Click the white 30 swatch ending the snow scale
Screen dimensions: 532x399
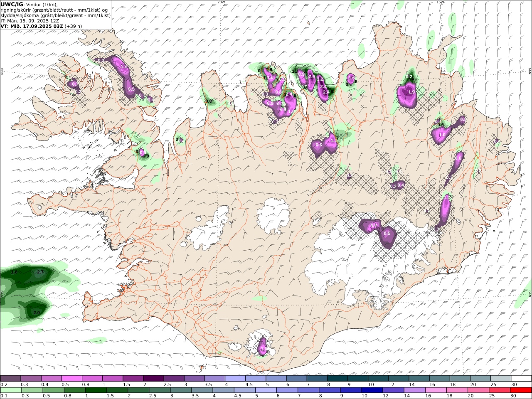[521, 378]
